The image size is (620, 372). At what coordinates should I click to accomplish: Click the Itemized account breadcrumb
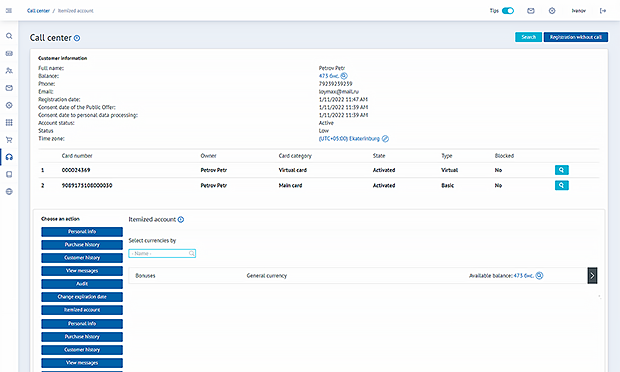click(x=76, y=11)
